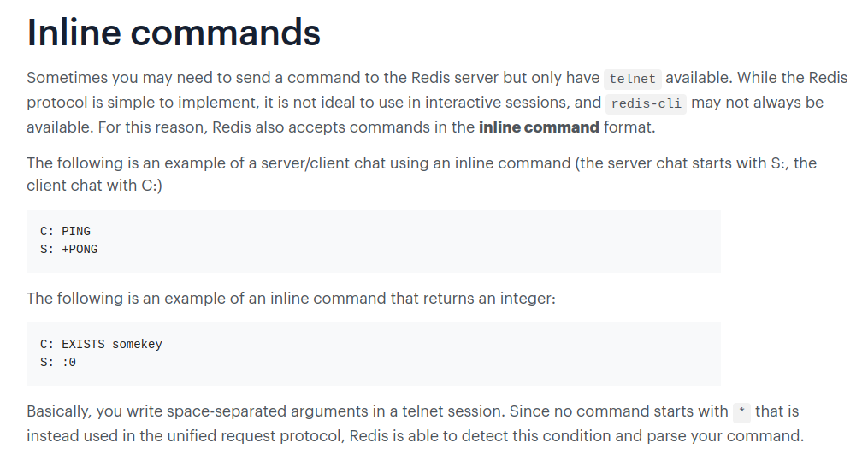Click the redis-cli inline code tag
The width and height of the screenshot is (868, 467).
pyautogui.click(x=646, y=103)
